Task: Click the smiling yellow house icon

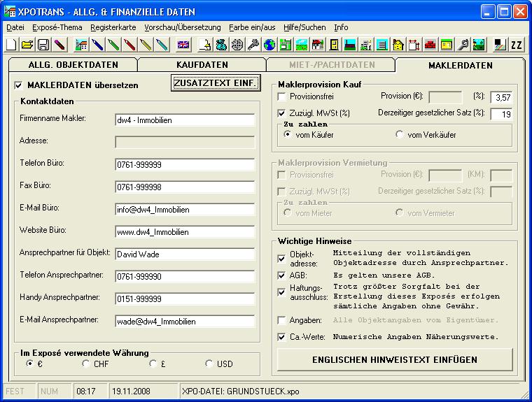Action: coord(398,45)
